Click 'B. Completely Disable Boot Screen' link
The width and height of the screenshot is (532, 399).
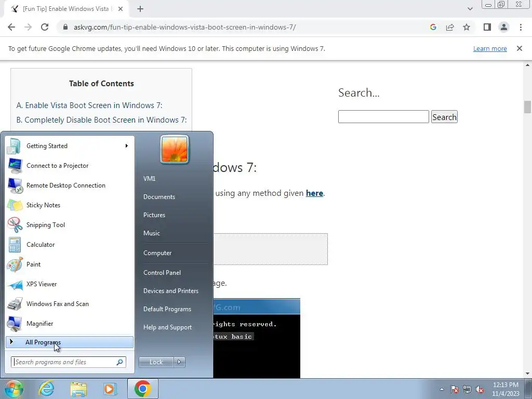pos(101,120)
